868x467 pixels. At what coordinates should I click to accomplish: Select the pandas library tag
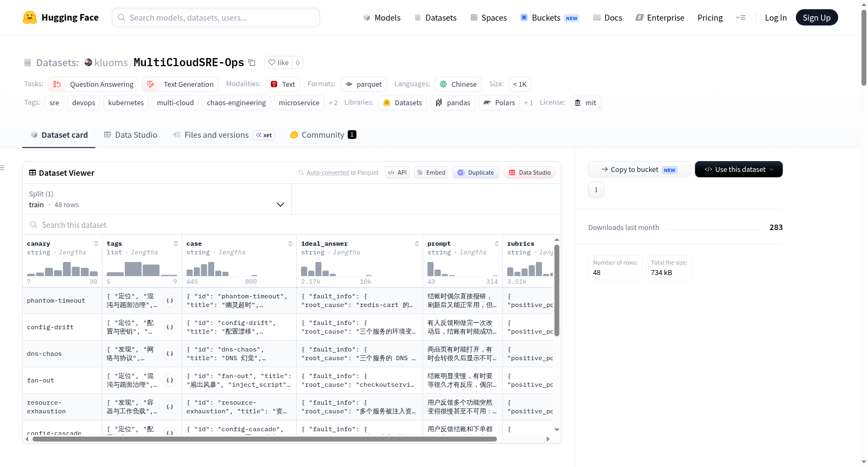[453, 103]
